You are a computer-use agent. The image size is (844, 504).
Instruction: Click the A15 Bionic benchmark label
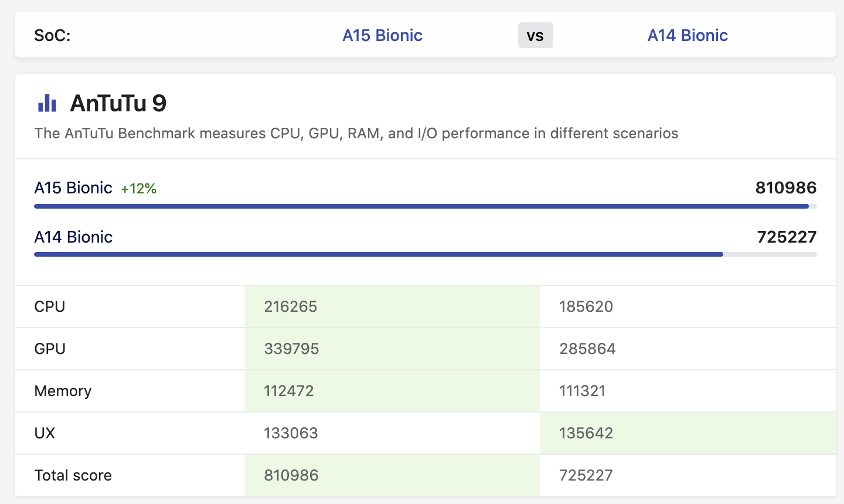coord(73,188)
